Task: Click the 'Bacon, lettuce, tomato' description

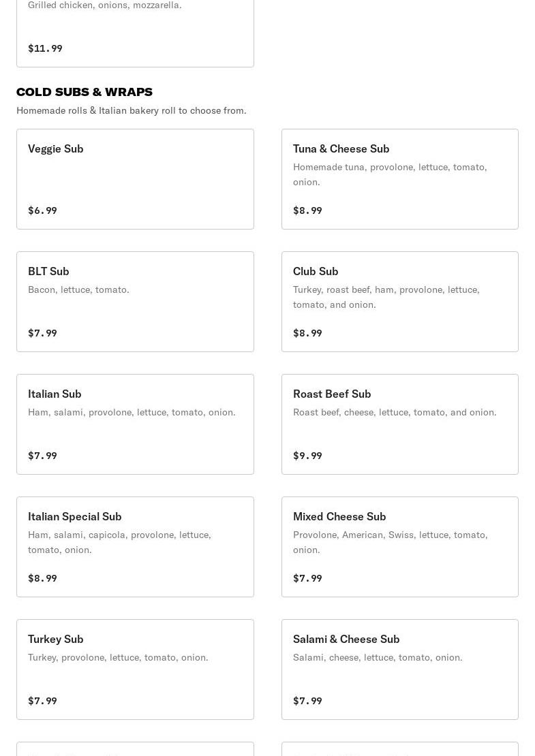Action: (78, 289)
